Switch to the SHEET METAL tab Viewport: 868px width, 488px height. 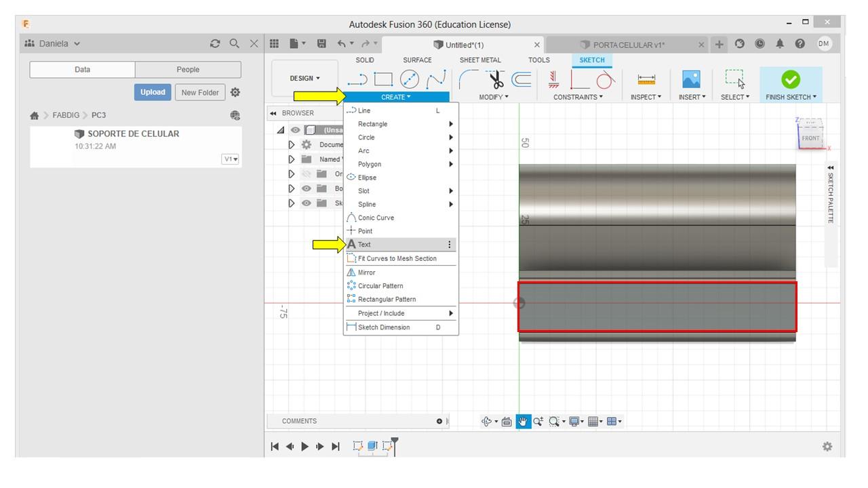point(480,60)
